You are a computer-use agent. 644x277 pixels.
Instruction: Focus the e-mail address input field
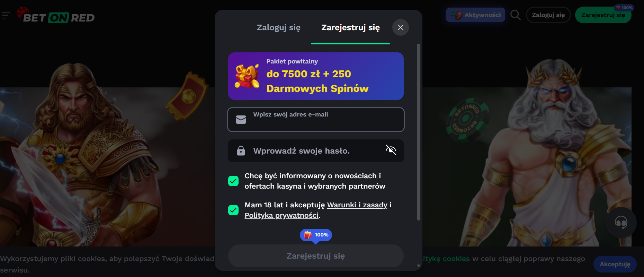(316, 120)
